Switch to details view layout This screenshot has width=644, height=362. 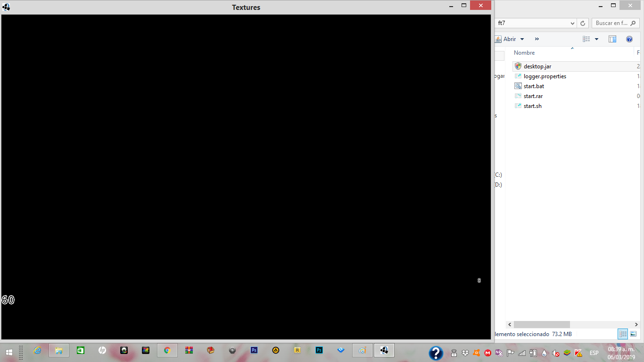point(623,334)
